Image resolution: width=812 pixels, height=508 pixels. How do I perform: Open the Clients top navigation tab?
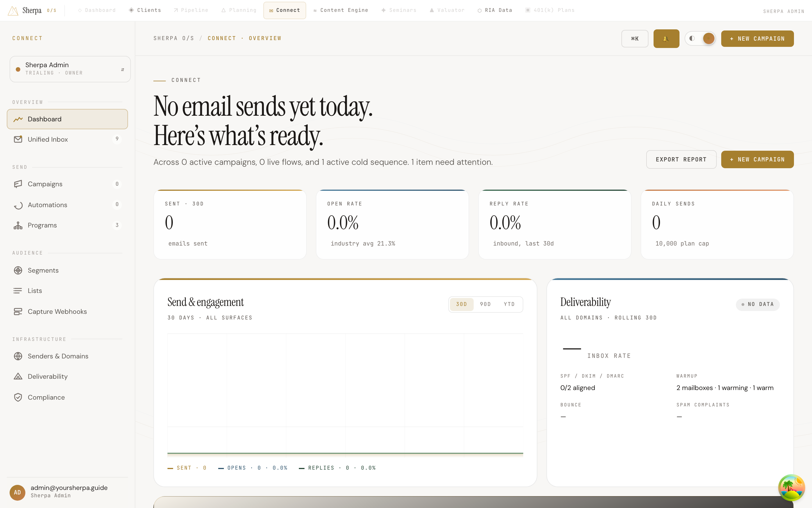(145, 10)
